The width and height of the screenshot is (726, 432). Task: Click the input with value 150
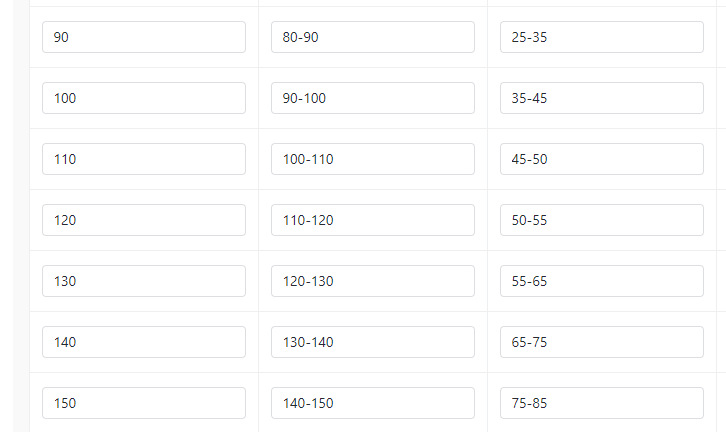(144, 403)
